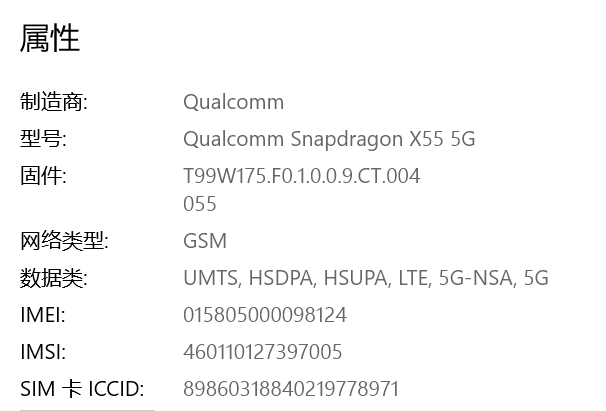Click the firmware version T99W175.F0.1.0.0.9.CT.004

[x=301, y=176]
